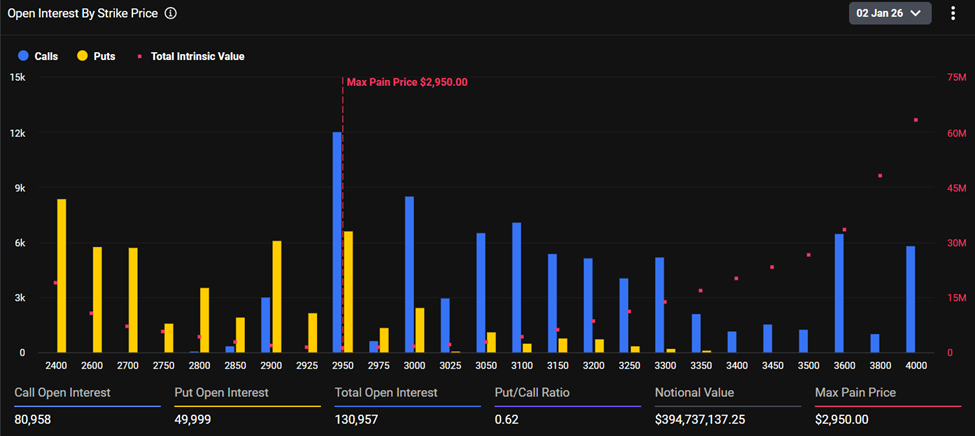The height and width of the screenshot is (436, 975).
Task: Open the three-dot options menu
Action: (x=953, y=13)
